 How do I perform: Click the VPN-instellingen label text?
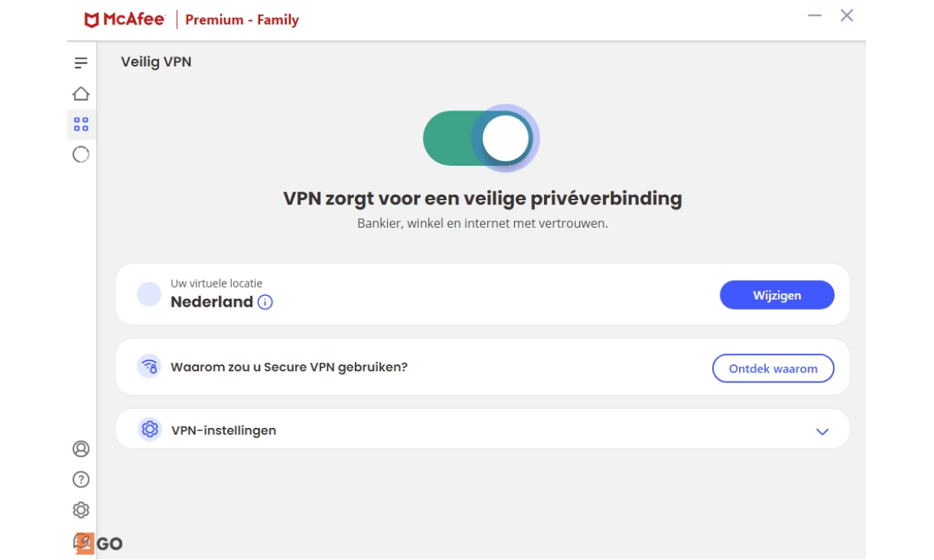pos(223,431)
